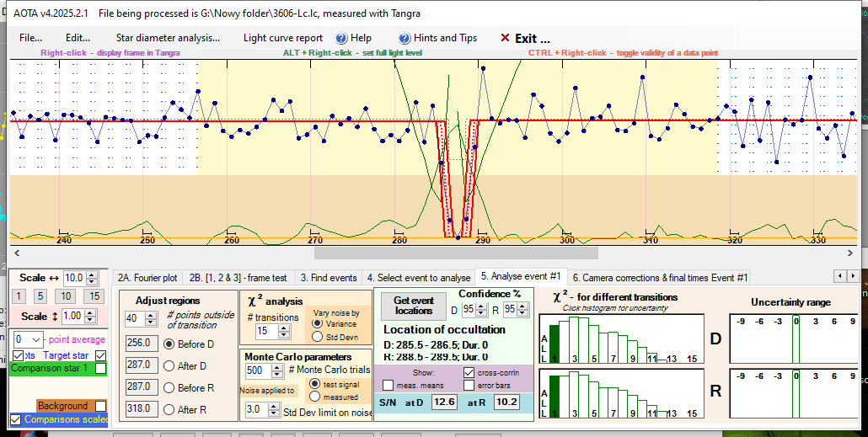
Task: Set horizontal scale preset to 5
Action: tap(40, 296)
